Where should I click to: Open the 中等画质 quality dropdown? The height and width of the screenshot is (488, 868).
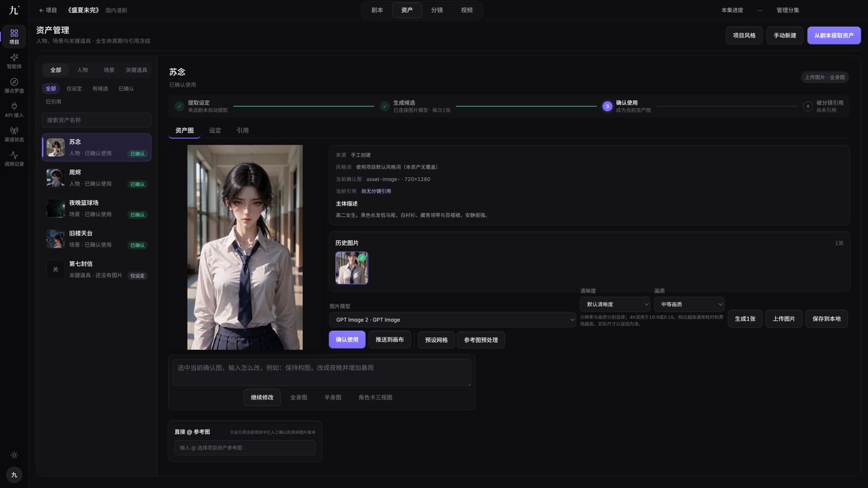coord(689,304)
